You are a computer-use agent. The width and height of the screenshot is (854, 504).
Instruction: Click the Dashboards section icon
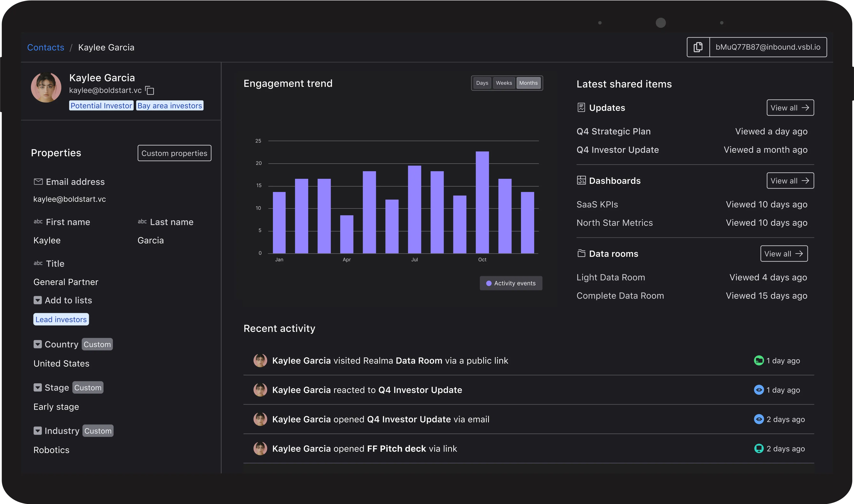coord(581,180)
